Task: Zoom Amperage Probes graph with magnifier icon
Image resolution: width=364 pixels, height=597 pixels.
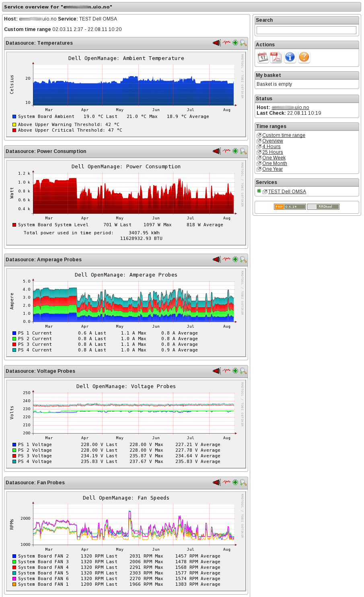Action: click(x=243, y=259)
